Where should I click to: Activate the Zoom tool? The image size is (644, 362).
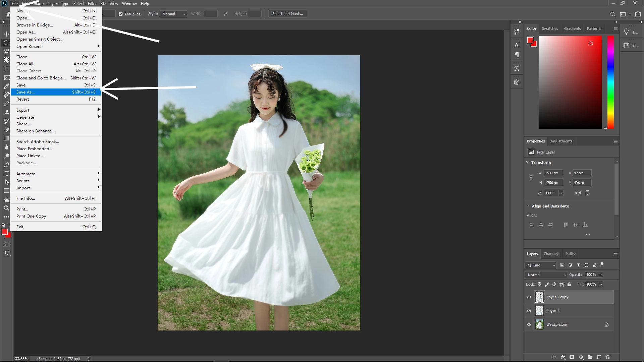[7, 208]
